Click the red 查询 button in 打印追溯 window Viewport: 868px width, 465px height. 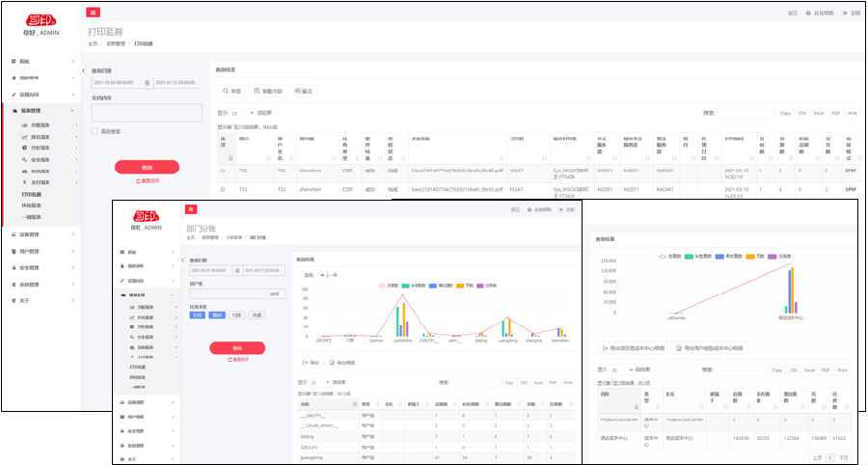148,167
